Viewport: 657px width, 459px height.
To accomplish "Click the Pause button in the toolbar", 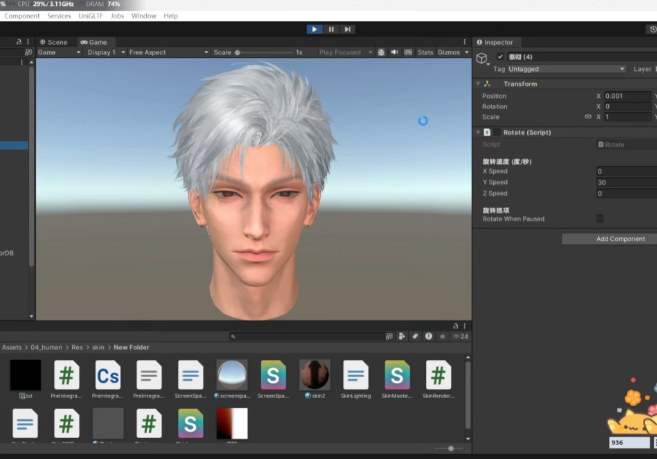I will (331, 30).
